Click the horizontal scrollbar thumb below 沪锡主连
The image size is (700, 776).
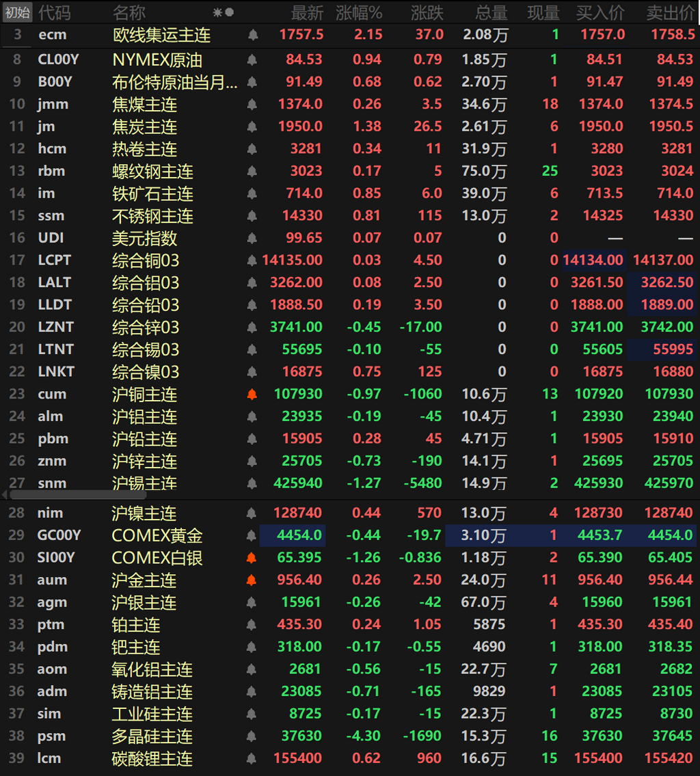[x=78, y=494]
